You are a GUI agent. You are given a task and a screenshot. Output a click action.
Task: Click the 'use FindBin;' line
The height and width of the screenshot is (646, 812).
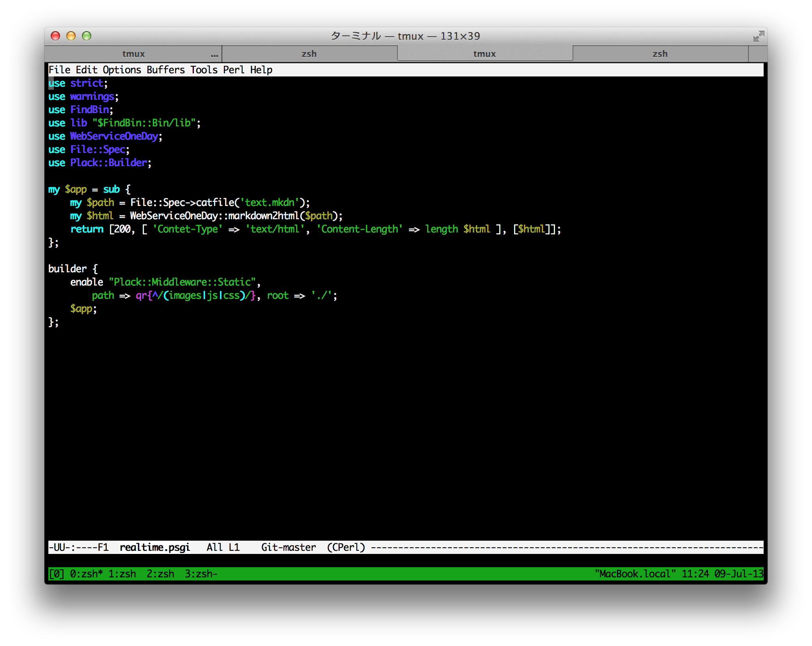coord(81,110)
